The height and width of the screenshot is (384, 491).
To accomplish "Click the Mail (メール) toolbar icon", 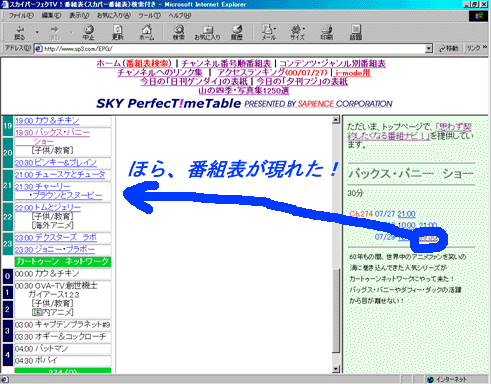I will (x=268, y=32).
